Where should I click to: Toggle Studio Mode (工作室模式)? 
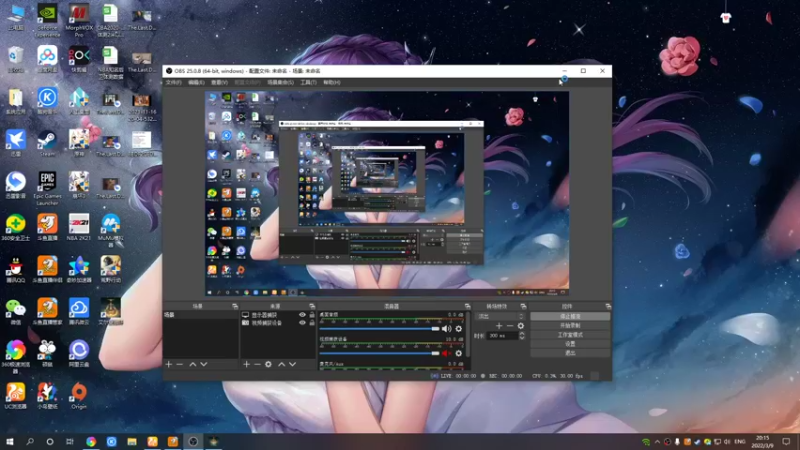pyautogui.click(x=570, y=335)
